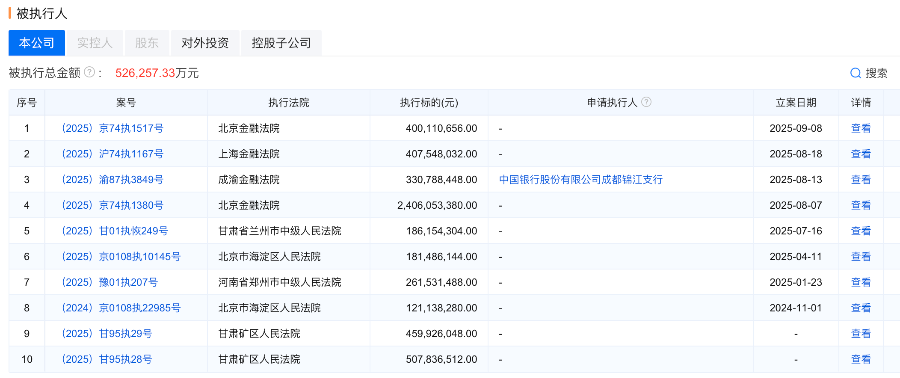Open help icon beside 申请执行人 header

pyautogui.click(x=646, y=103)
